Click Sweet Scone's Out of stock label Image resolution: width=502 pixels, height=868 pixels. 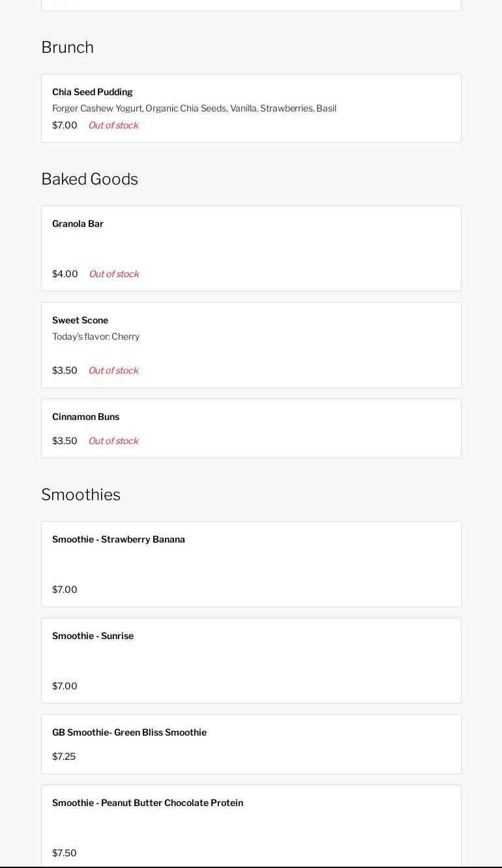[x=113, y=370]
